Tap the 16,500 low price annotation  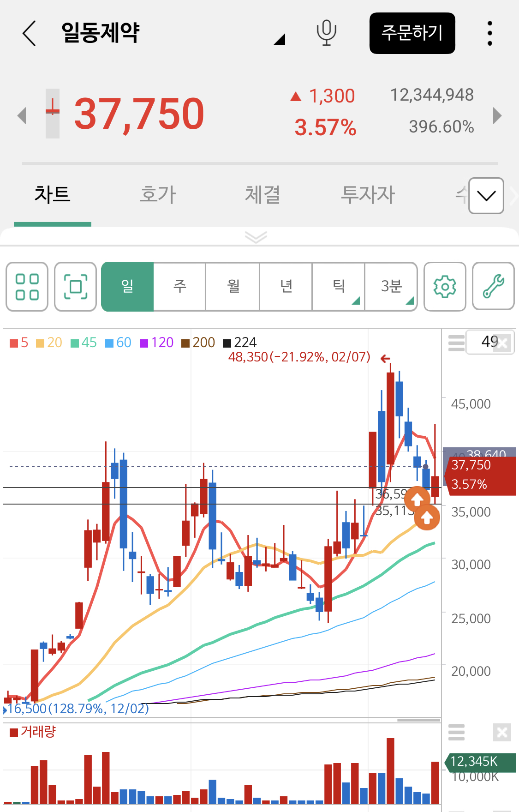[x=78, y=709]
